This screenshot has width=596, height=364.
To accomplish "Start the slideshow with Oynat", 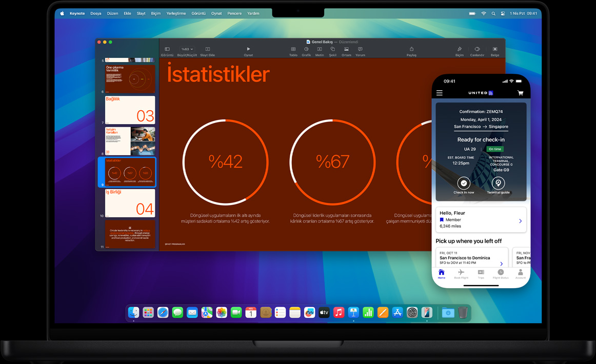I will pyautogui.click(x=248, y=51).
